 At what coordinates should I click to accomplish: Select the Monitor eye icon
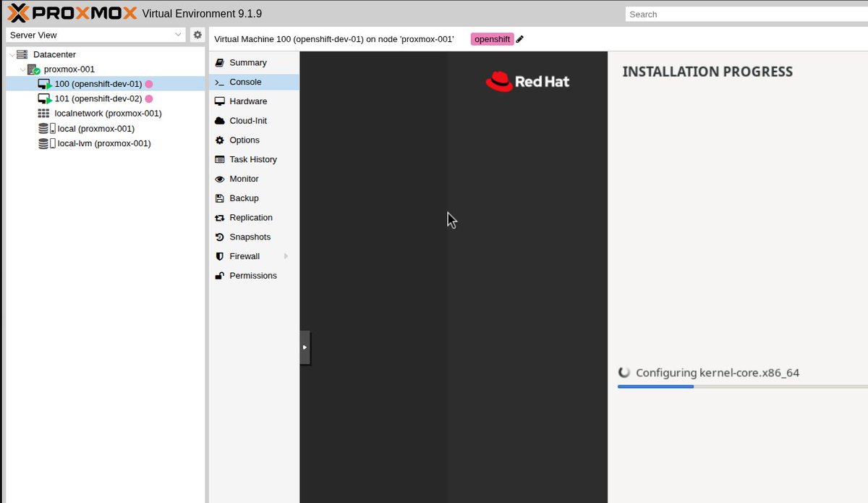point(219,179)
